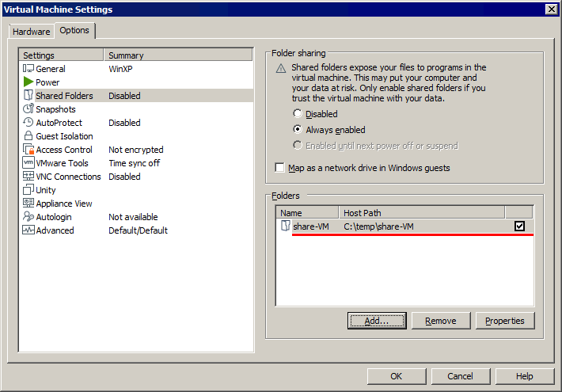Open folder Properties button
Viewport: 562px width, 392px height.
(505, 321)
